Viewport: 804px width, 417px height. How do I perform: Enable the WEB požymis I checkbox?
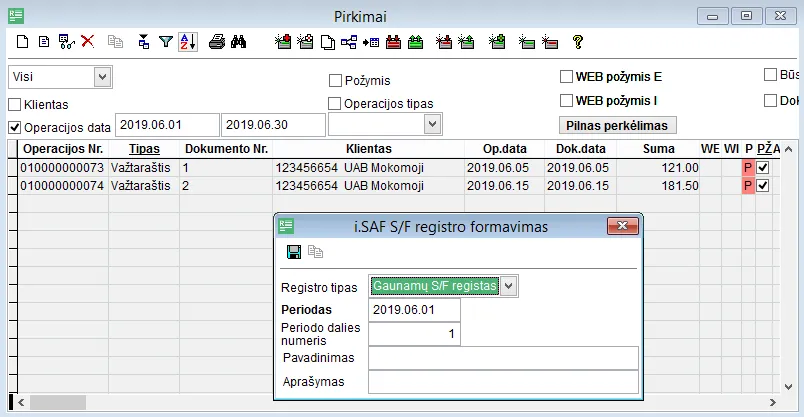pos(566,100)
